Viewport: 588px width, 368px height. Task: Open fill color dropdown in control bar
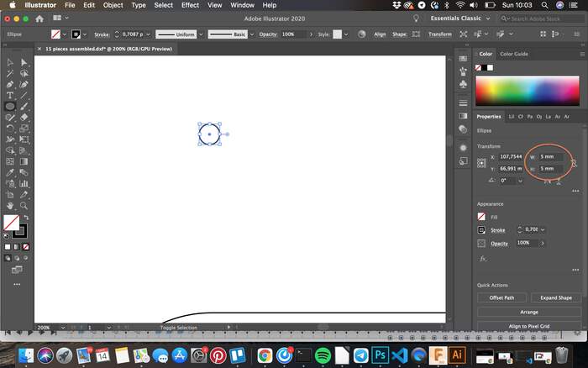64,34
